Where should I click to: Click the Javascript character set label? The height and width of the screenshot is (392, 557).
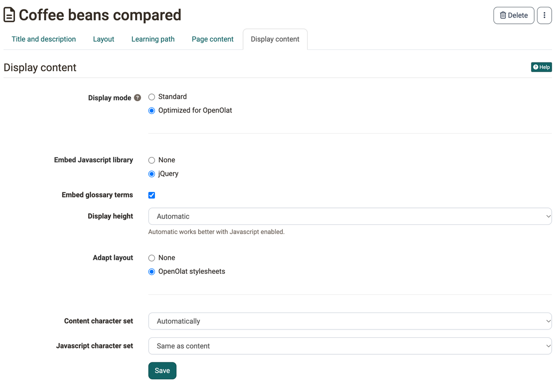(x=94, y=346)
